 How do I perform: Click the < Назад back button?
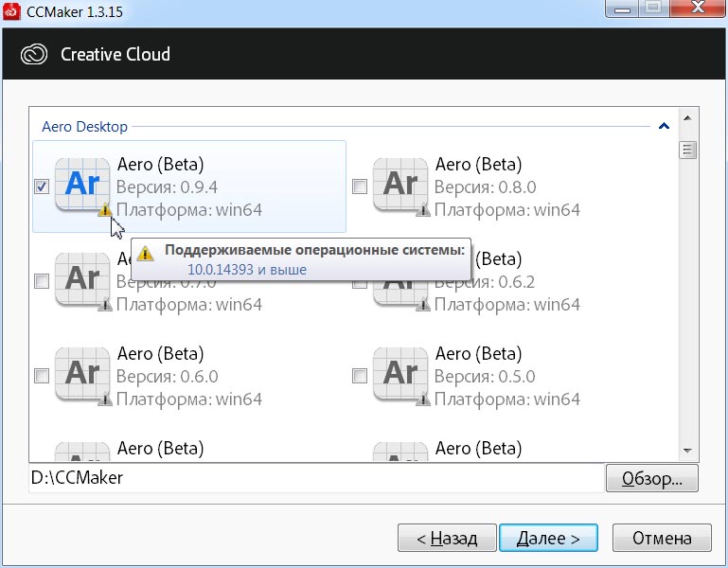[x=447, y=538]
